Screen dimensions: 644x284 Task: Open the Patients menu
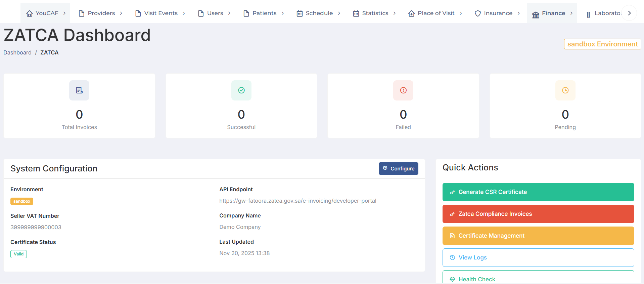[x=264, y=13]
